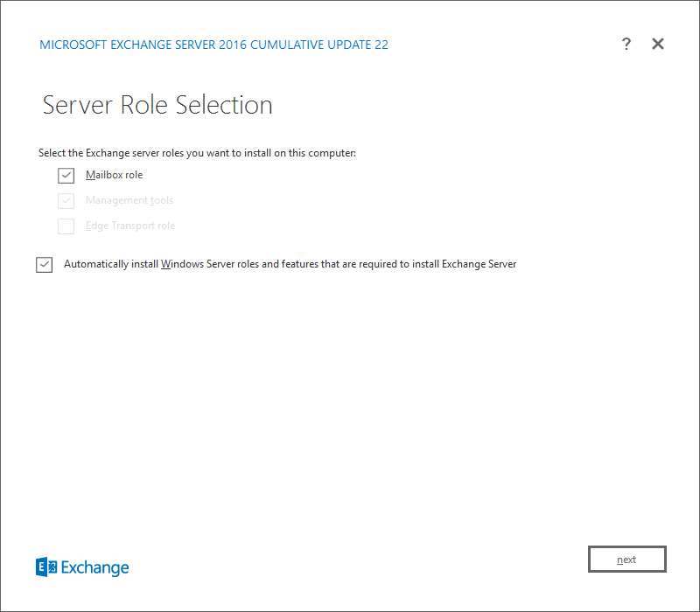Click the next button
This screenshot has height=612, width=700.
tap(626, 559)
